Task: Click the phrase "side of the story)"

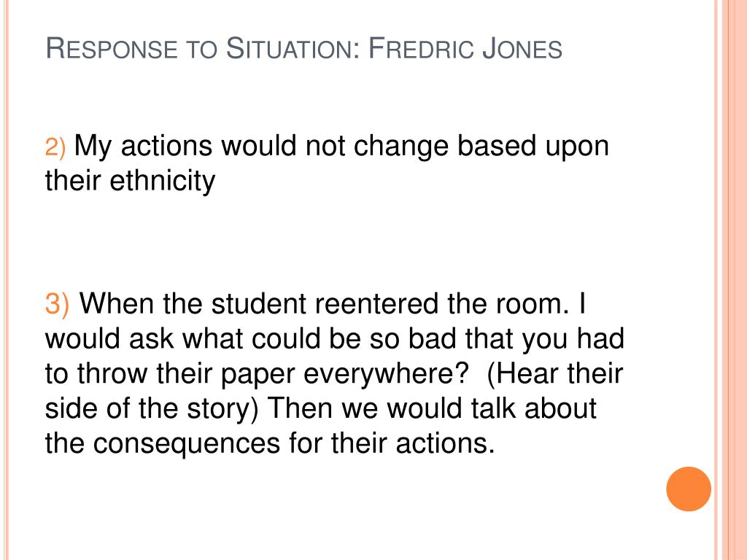Action: tap(152, 409)
